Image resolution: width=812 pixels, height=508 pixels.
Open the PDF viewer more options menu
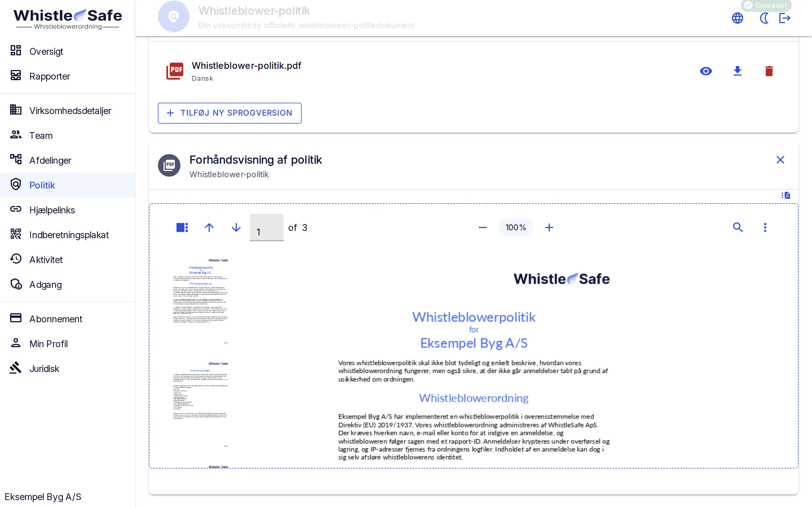coord(765,227)
